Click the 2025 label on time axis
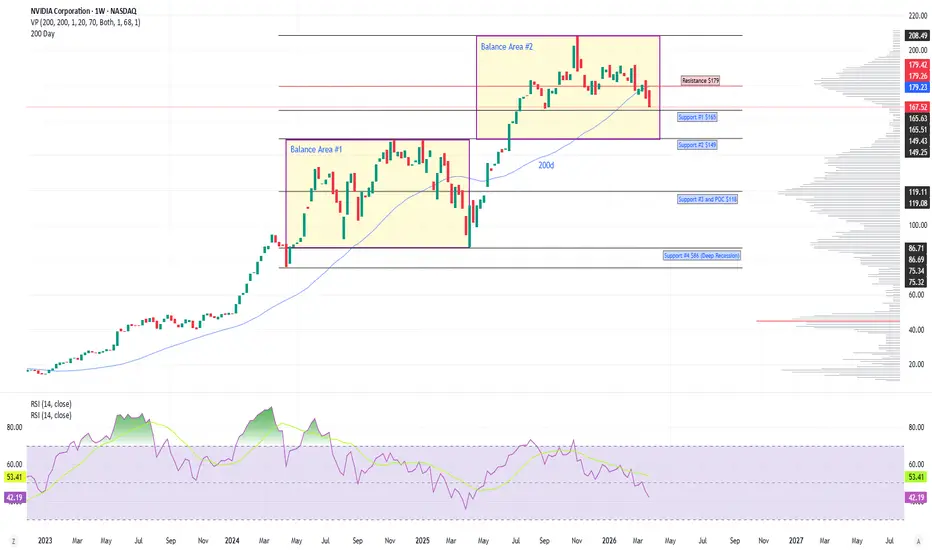932x550 pixels. click(423, 541)
